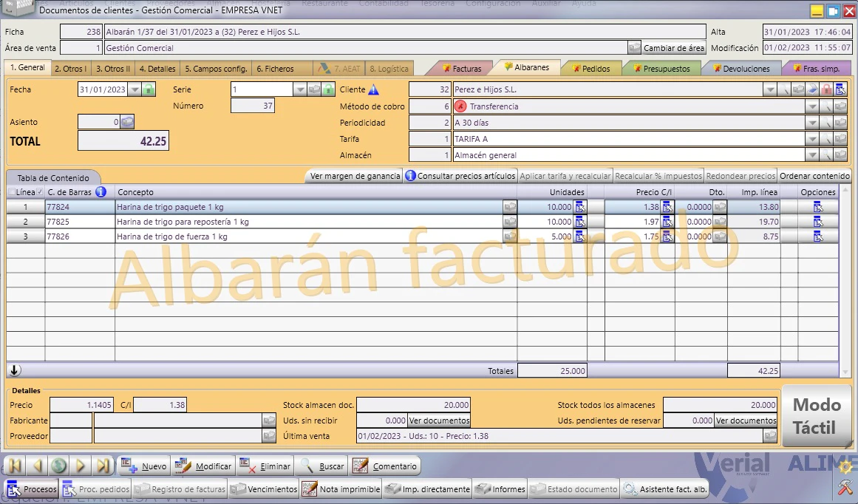
Task: Expand the Almacén dropdown list
Action: coord(812,155)
